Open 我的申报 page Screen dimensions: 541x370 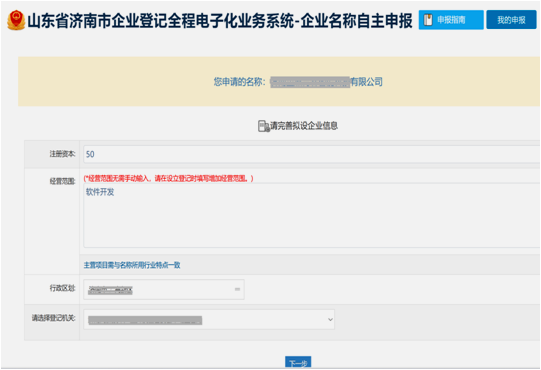(x=511, y=20)
